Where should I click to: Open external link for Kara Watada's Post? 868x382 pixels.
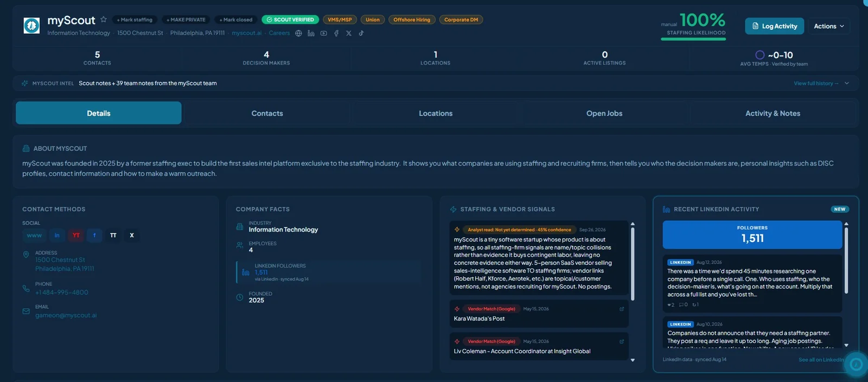622,309
